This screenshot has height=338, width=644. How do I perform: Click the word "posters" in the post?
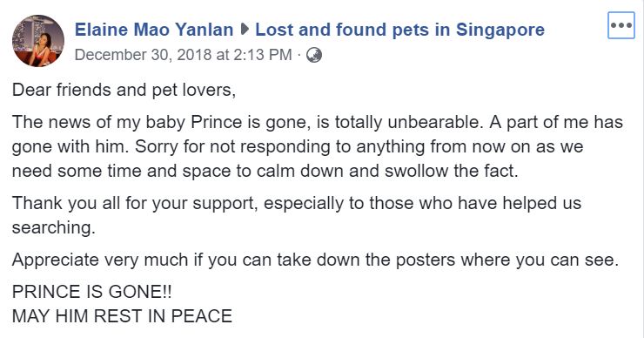coord(426,260)
